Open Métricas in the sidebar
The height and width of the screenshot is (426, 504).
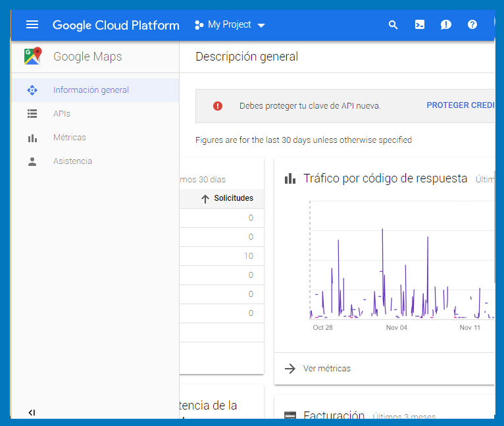[95, 138]
